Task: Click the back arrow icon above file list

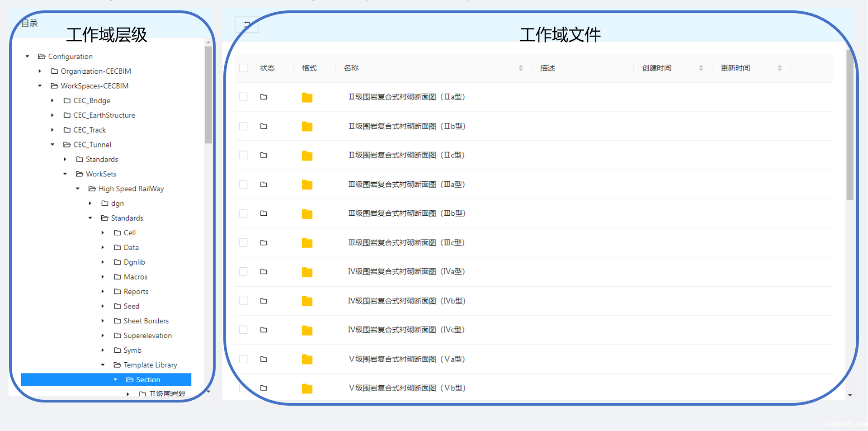Action: point(247,24)
